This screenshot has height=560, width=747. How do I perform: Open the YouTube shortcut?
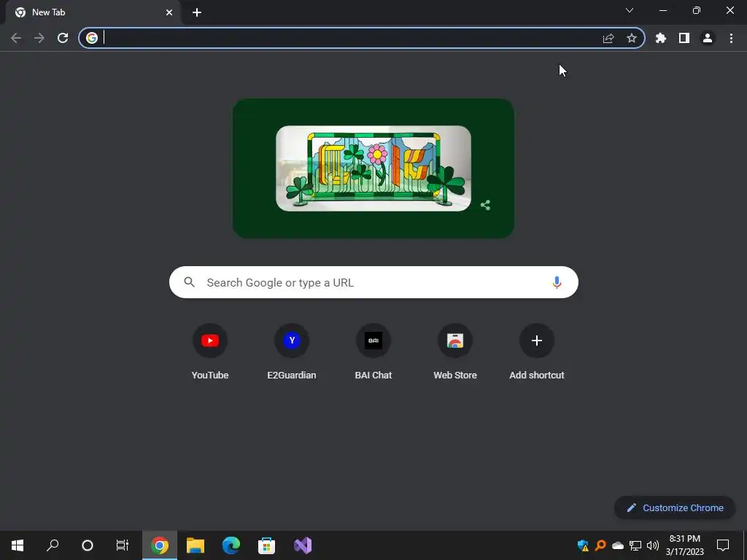click(x=210, y=351)
